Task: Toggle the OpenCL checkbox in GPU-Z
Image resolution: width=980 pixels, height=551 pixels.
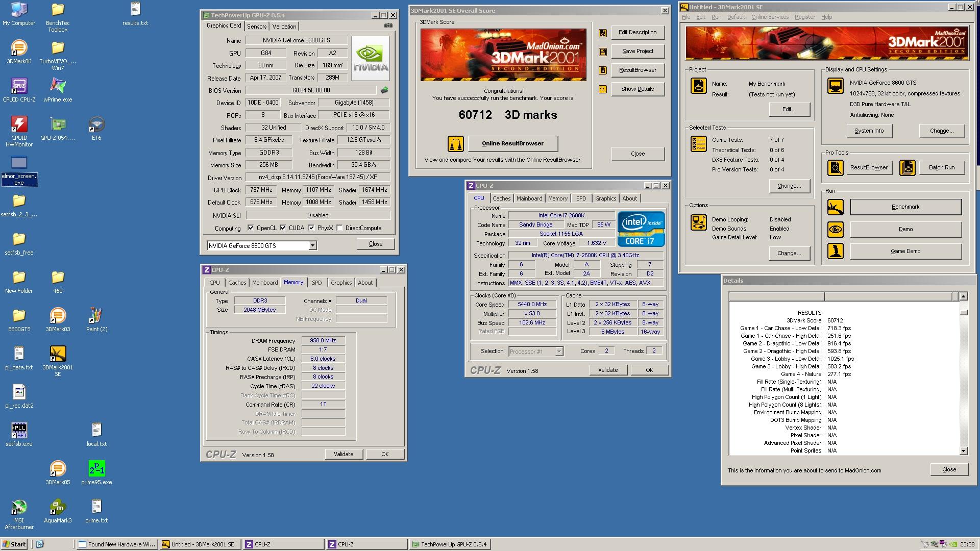Action: [x=251, y=228]
